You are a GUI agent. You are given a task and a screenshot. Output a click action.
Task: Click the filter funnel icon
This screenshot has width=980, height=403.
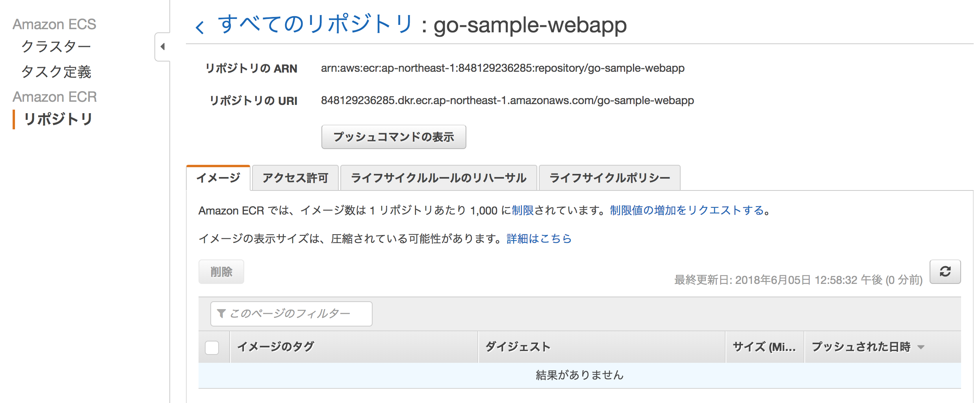coord(221,313)
